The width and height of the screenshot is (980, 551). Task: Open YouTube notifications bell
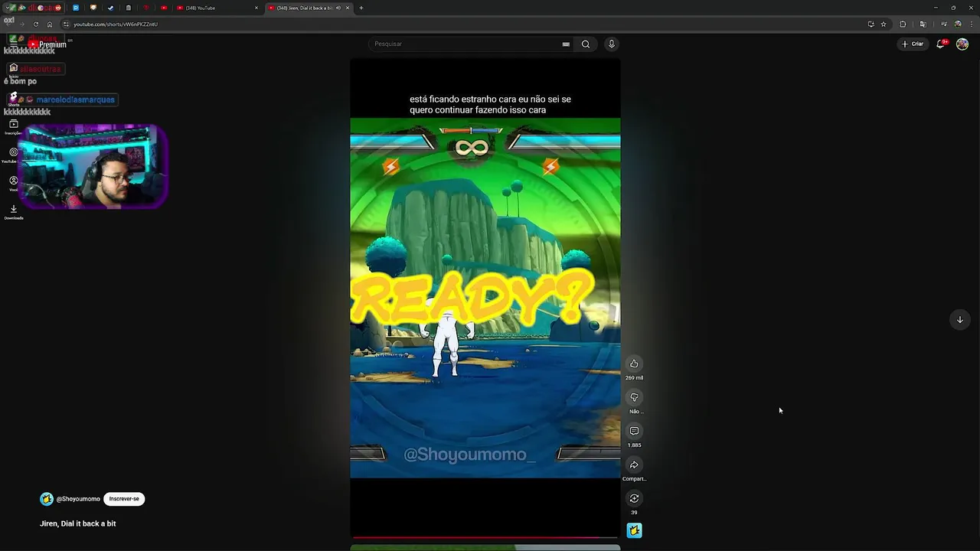pyautogui.click(x=941, y=44)
